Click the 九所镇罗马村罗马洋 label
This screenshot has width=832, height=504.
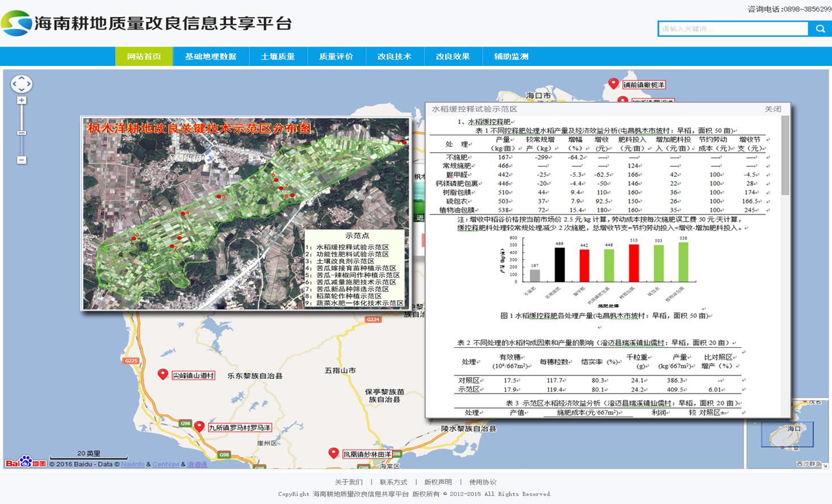[x=240, y=427]
